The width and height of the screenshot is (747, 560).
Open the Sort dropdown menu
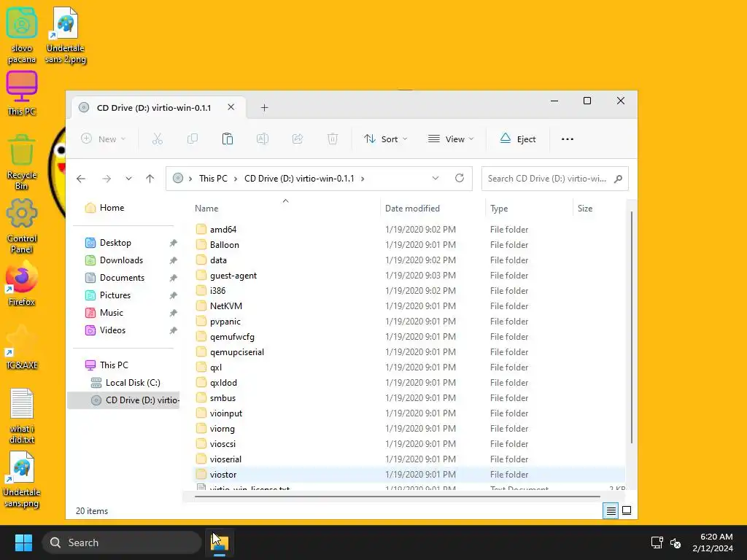[x=385, y=139]
